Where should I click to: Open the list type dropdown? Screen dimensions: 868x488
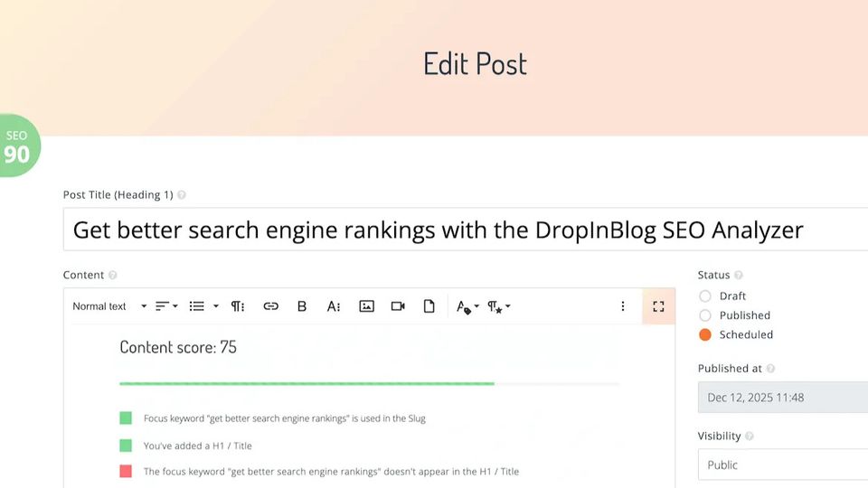(203, 306)
